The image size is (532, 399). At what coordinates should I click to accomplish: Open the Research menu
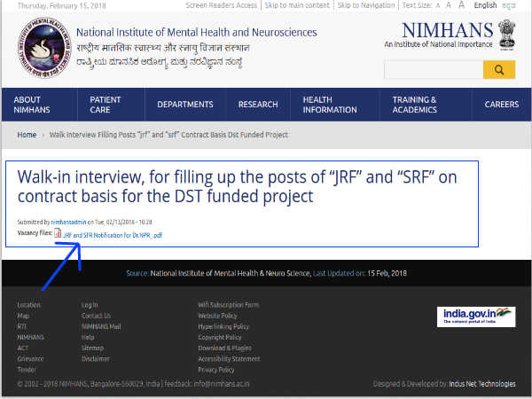click(x=258, y=105)
